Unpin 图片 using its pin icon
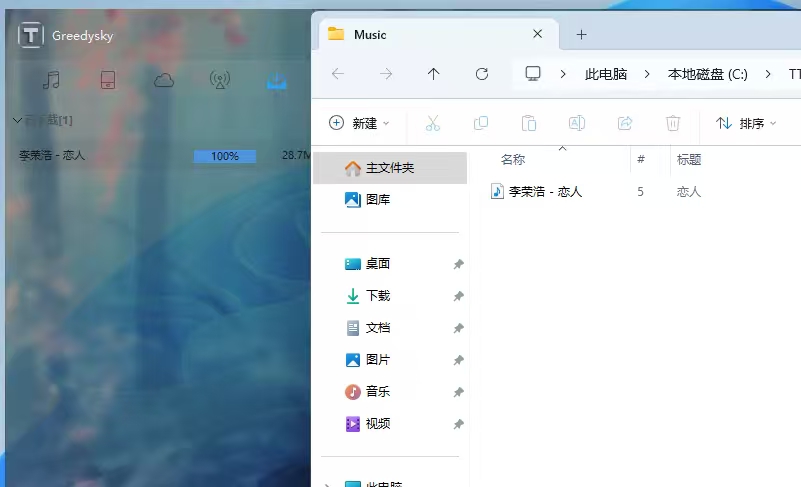This screenshot has width=801, height=487. tap(458, 360)
